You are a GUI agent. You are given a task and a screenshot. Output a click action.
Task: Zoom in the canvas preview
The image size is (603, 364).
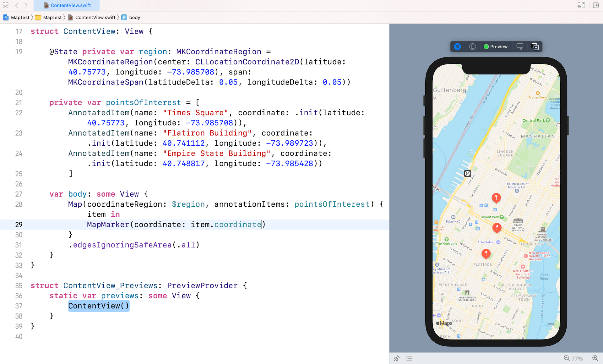[x=595, y=358]
